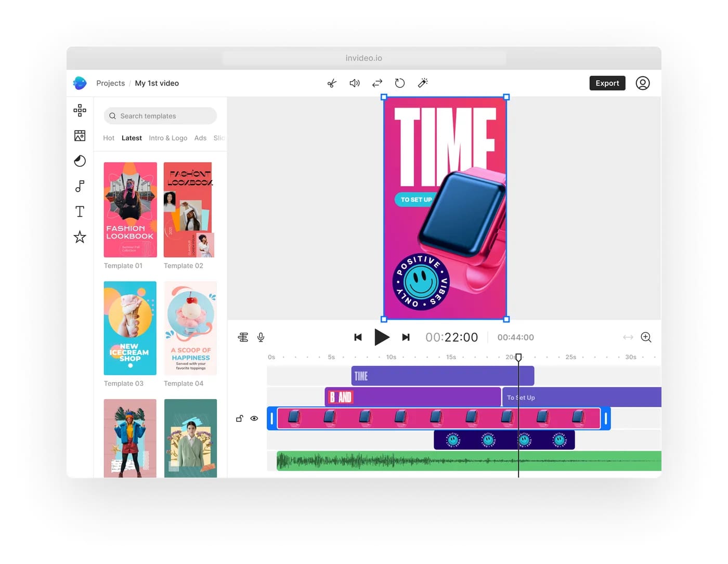728x564 pixels.
Task: Click the 10s mark on timeline ruler
Action: (x=391, y=357)
